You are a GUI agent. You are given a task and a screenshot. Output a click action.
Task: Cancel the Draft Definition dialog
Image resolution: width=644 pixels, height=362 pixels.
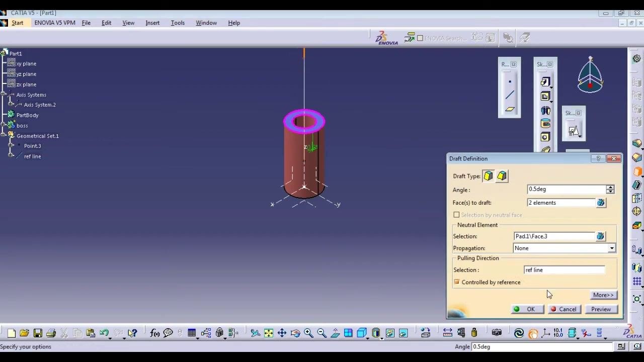point(564,309)
